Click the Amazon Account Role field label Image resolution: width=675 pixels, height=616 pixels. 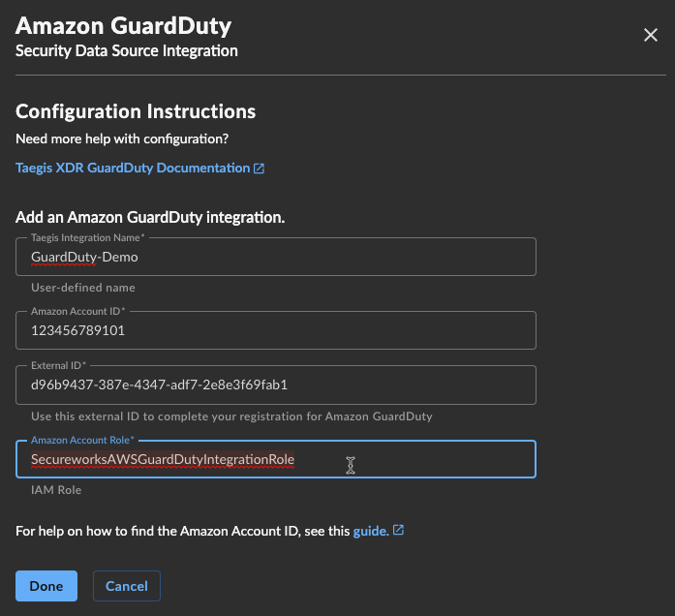click(x=82, y=440)
